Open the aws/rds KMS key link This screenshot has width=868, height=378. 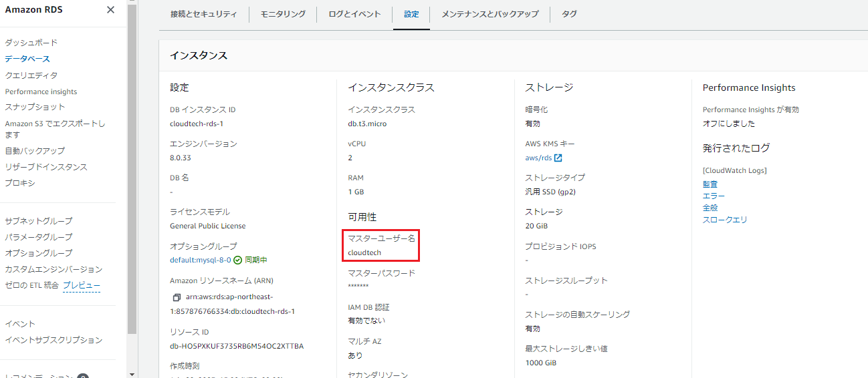tap(539, 158)
